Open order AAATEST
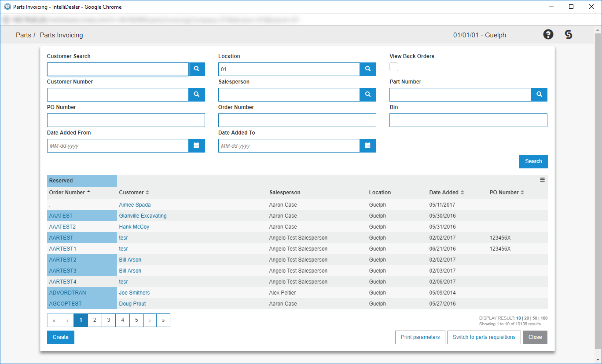The height and width of the screenshot is (364, 602). coord(61,216)
